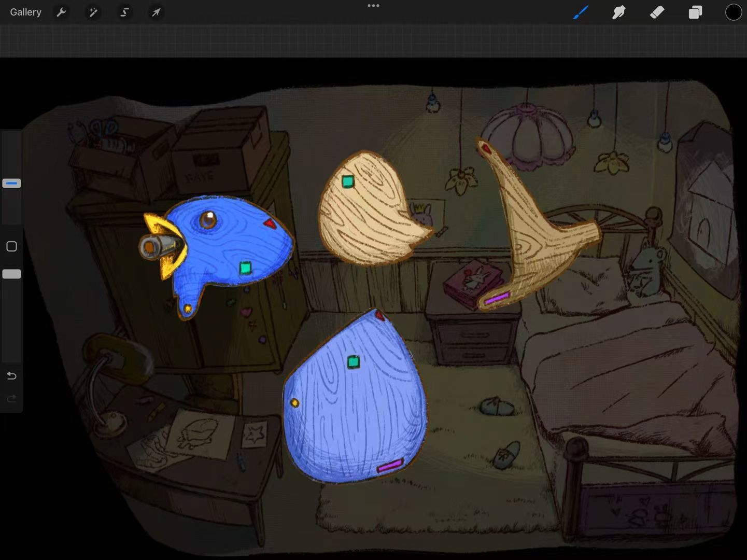Undo the last action
The width and height of the screenshot is (747, 560).
pos(11,375)
